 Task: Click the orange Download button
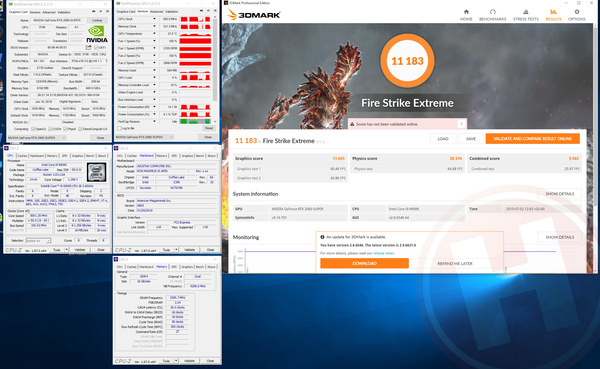coord(364,263)
